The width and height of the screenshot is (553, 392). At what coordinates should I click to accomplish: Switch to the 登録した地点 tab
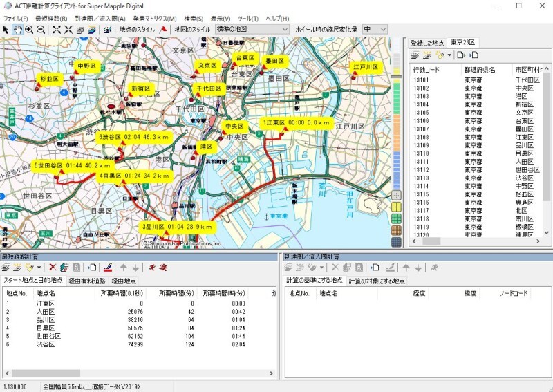pyautogui.click(x=427, y=43)
